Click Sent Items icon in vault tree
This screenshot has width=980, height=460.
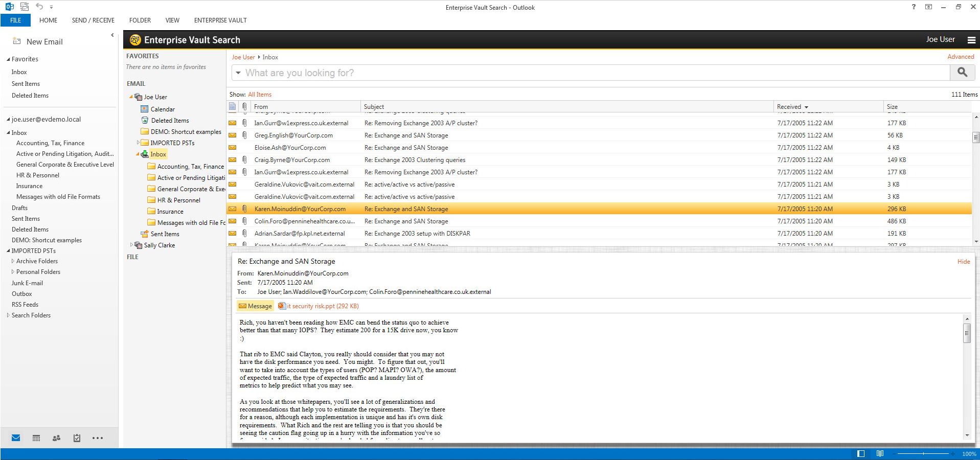pos(145,234)
